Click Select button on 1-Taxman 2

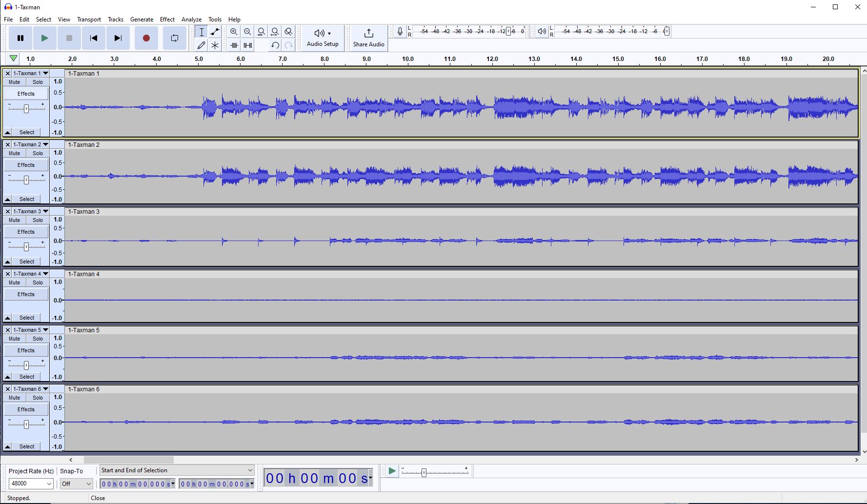point(27,199)
